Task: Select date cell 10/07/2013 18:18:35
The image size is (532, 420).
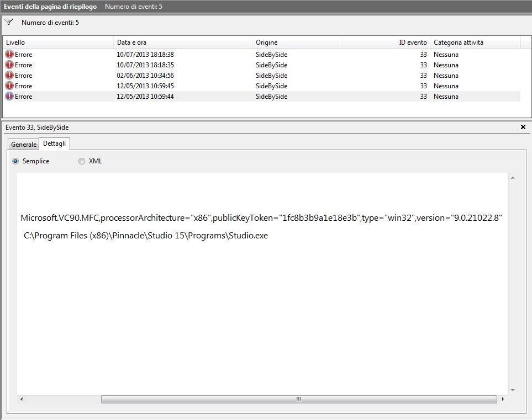Action: (145, 65)
